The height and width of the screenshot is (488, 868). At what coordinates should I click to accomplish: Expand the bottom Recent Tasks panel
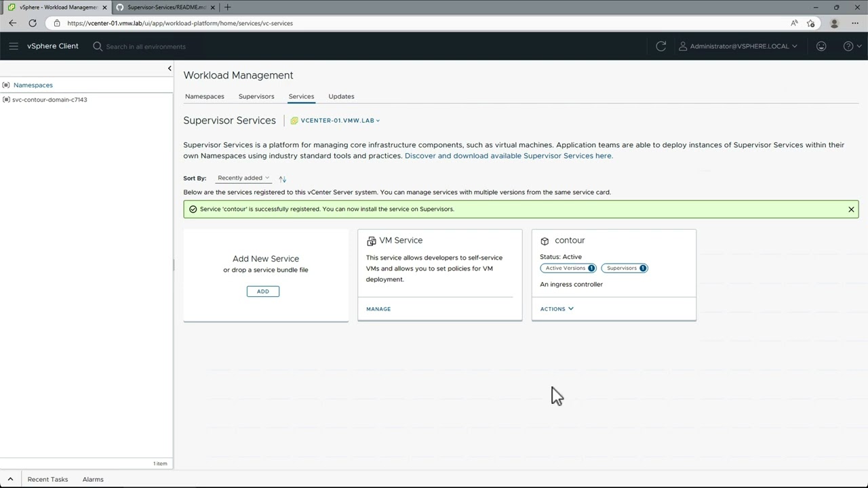pyautogui.click(x=10, y=479)
